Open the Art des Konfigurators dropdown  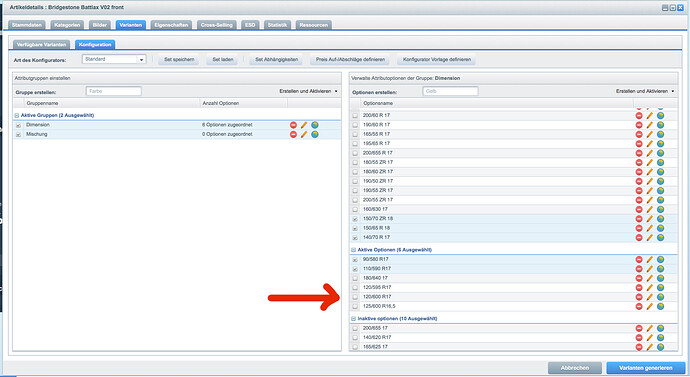141,59
